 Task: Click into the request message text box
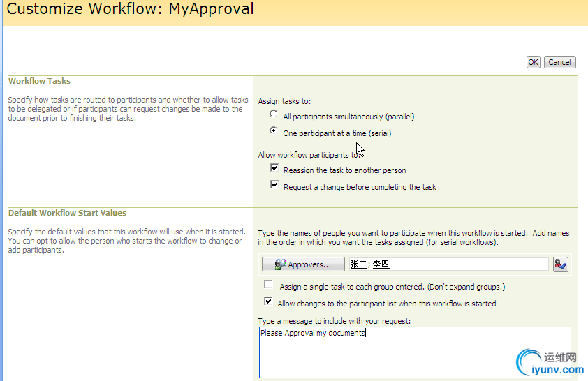coord(415,352)
